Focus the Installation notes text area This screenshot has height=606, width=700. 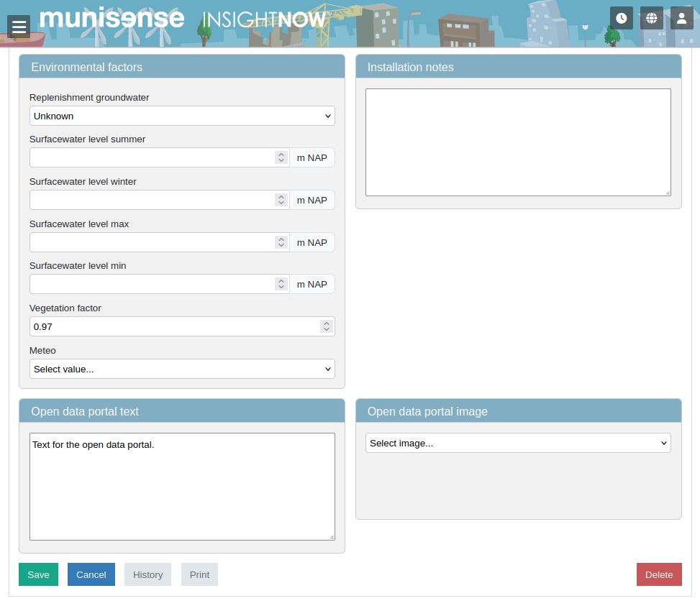point(518,142)
